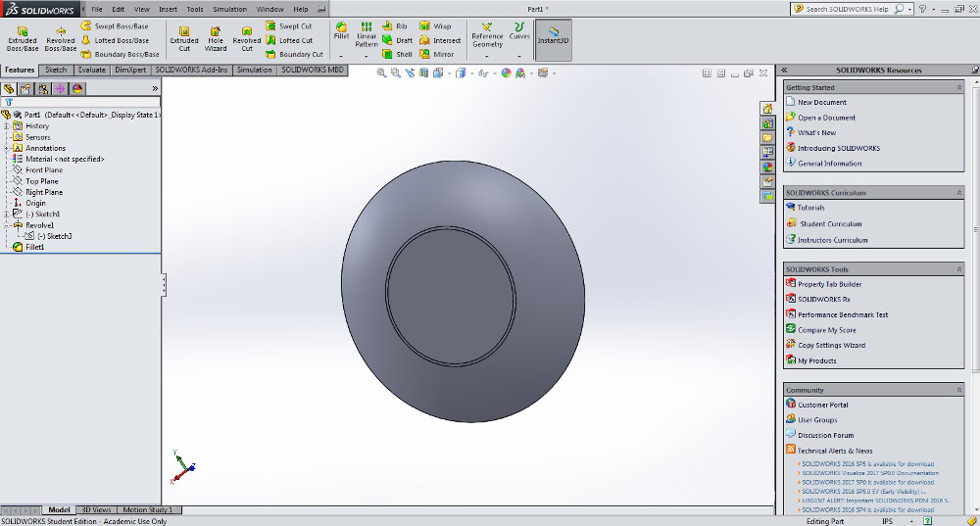Click the Edit Appearance color sphere icon
This screenshot has height=526, width=980.
click(x=506, y=73)
